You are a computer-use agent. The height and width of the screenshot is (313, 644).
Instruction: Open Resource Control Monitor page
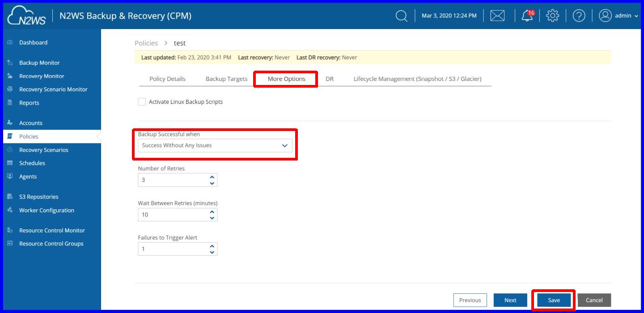coord(52,230)
